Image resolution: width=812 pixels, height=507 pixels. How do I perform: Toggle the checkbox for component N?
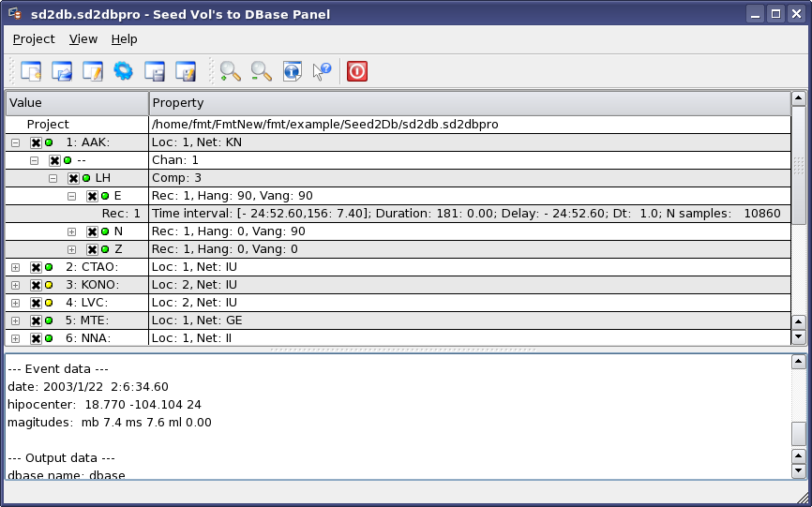92,231
